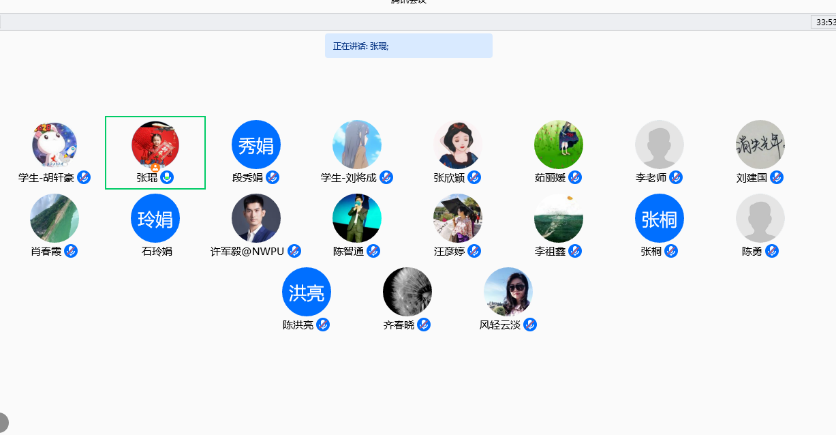Image resolution: width=836 pixels, height=435 pixels.
Task: Click the mic status icon beside 刘建国
Action: click(x=776, y=178)
